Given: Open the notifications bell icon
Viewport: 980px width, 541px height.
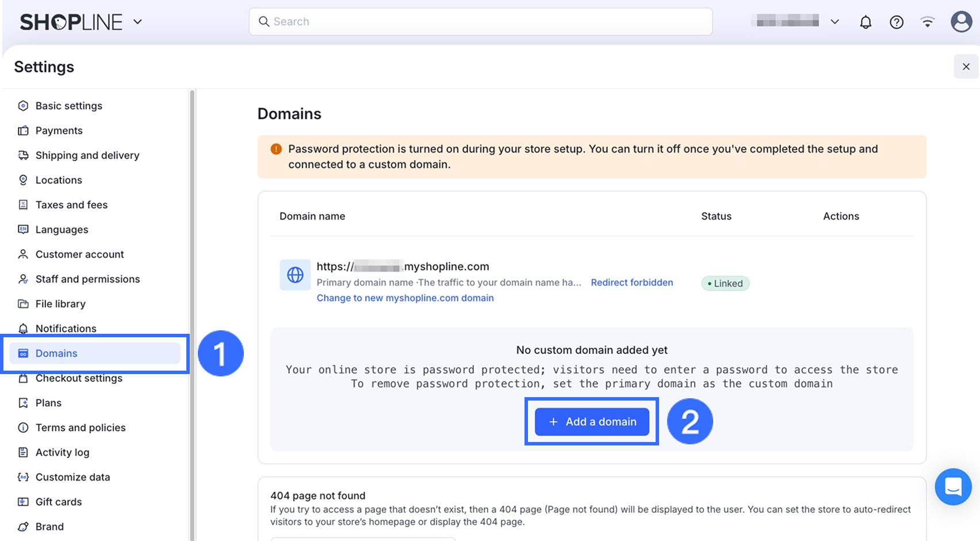Looking at the screenshot, I should [x=865, y=22].
